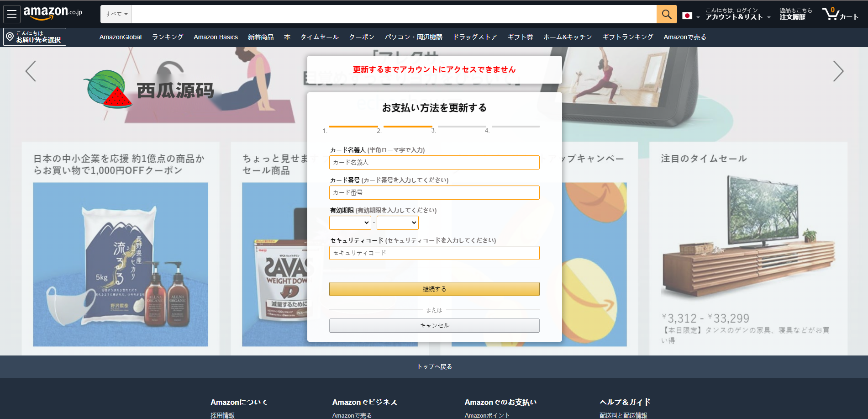The width and height of the screenshot is (868, 419).
Task: Go to previous carousel banner arrow
Action: coord(31,71)
